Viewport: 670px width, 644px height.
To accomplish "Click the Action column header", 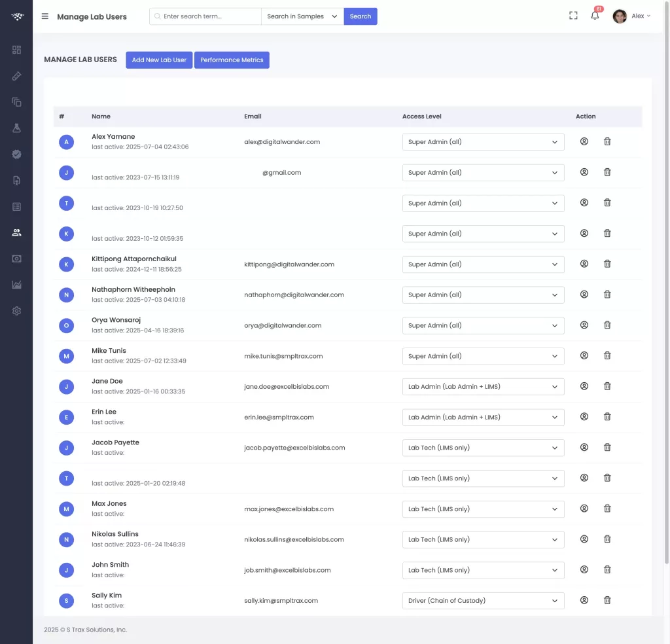I will click(x=586, y=116).
